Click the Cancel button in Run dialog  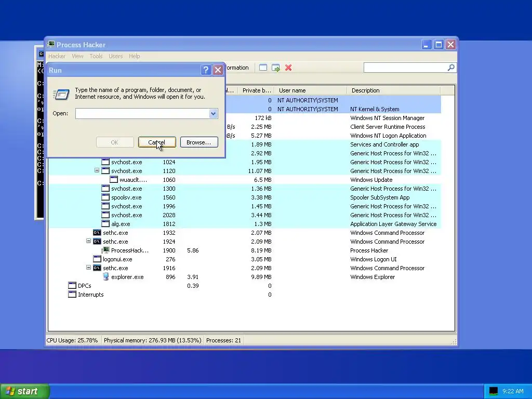(x=157, y=142)
